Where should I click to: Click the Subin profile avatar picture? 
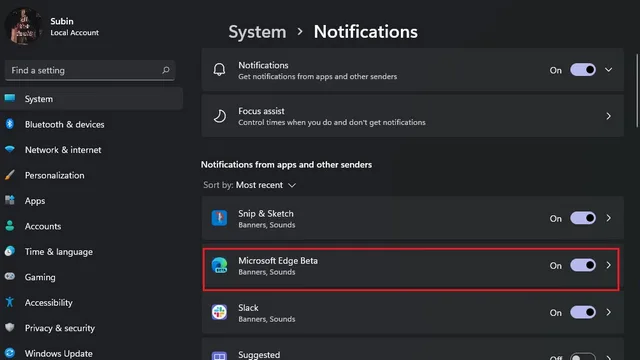(23, 26)
